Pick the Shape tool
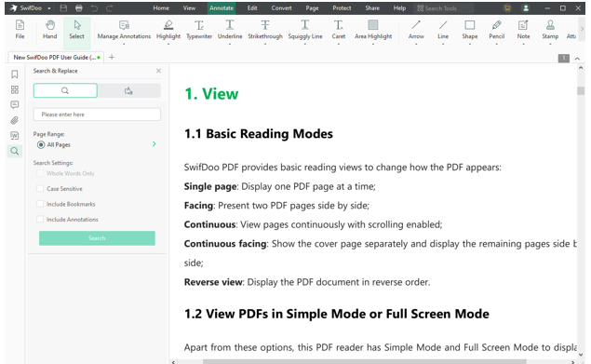 [470, 30]
